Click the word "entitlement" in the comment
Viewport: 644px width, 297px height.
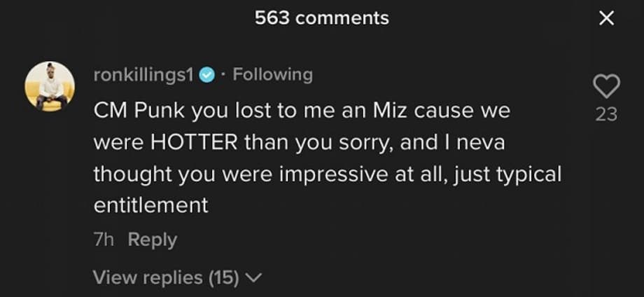tap(151, 206)
